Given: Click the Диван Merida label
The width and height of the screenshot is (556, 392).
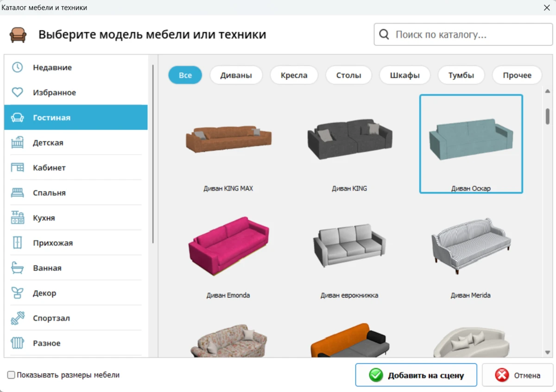Looking at the screenshot, I should (471, 295).
